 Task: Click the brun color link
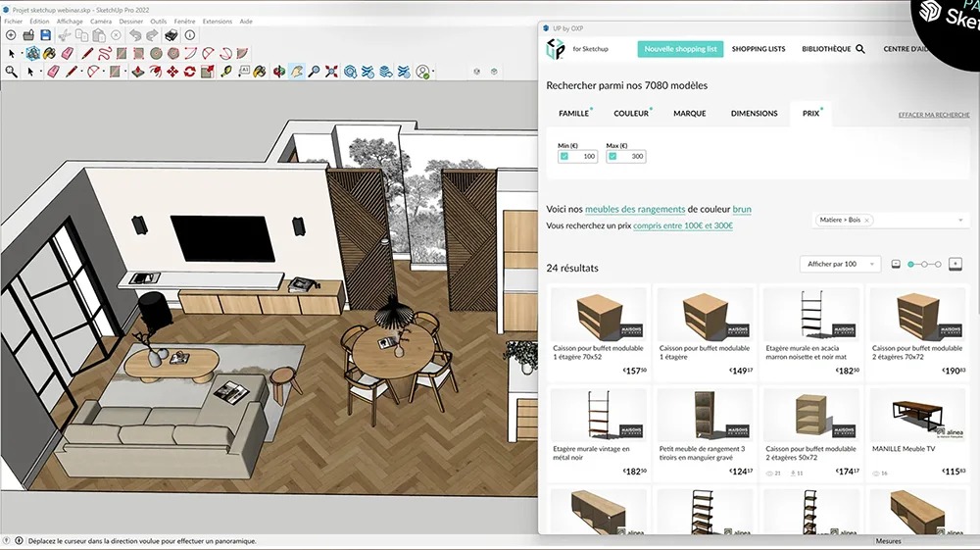(742, 210)
